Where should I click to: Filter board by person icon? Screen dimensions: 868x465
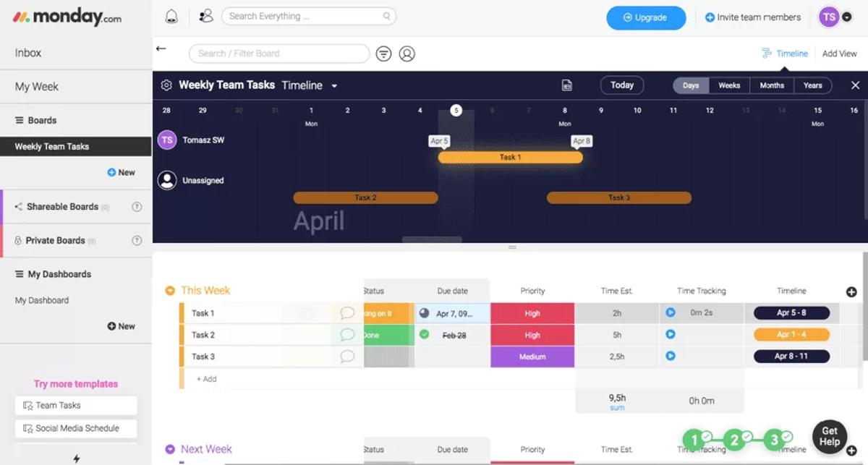pyautogui.click(x=407, y=54)
